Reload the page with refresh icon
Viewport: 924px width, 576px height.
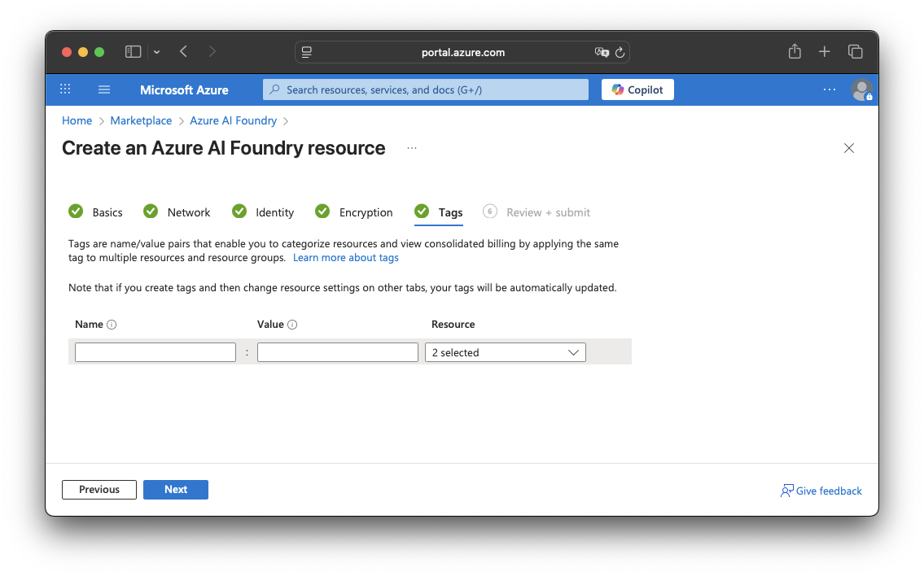[620, 52]
